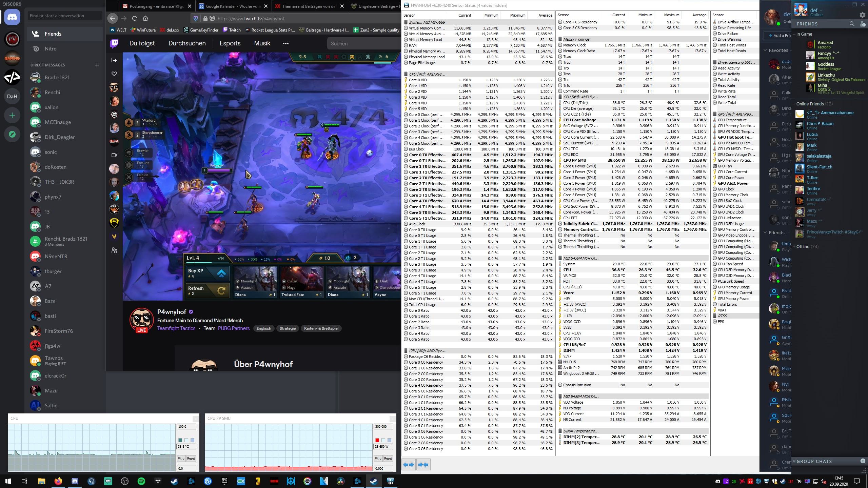Viewport: 868px width, 488px height.
Task: Click Reset in the CPU PP SMU graph
Action: 388,459
